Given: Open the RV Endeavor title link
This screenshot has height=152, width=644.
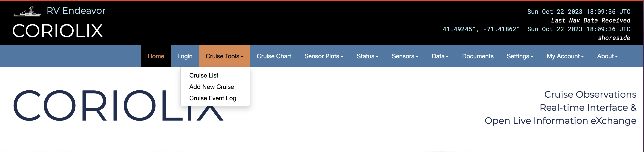Looking at the screenshot, I should (x=76, y=11).
